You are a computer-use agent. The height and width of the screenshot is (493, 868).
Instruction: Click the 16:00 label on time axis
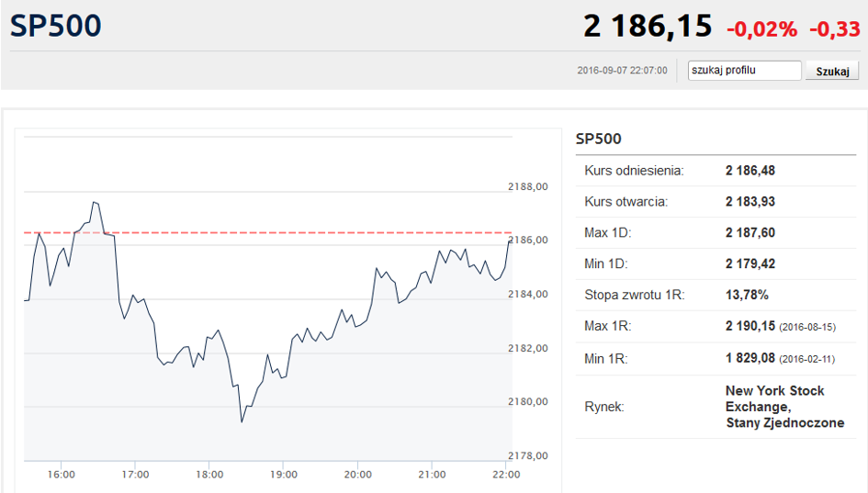tap(61, 475)
